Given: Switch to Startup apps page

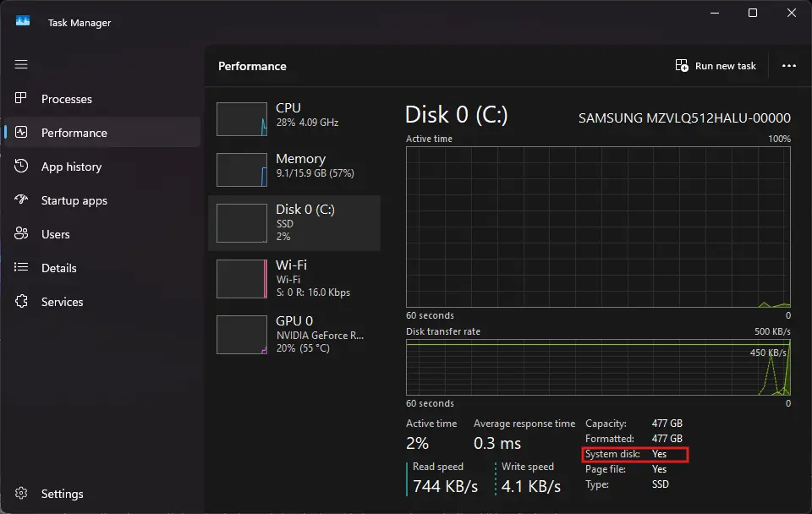Looking at the screenshot, I should (74, 200).
